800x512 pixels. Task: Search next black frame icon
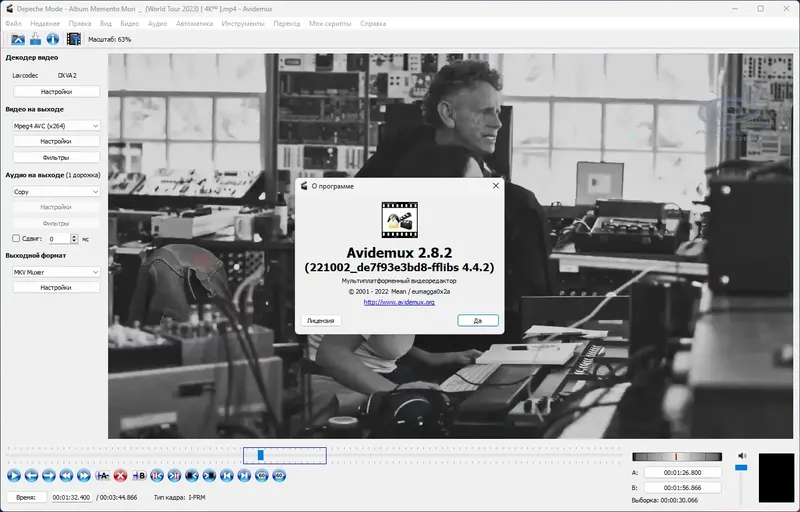209,476
